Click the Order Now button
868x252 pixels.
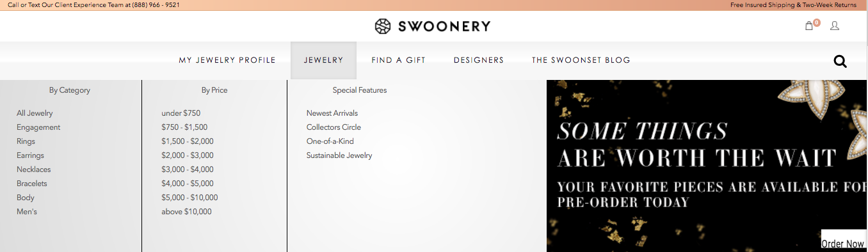pyautogui.click(x=843, y=243)
